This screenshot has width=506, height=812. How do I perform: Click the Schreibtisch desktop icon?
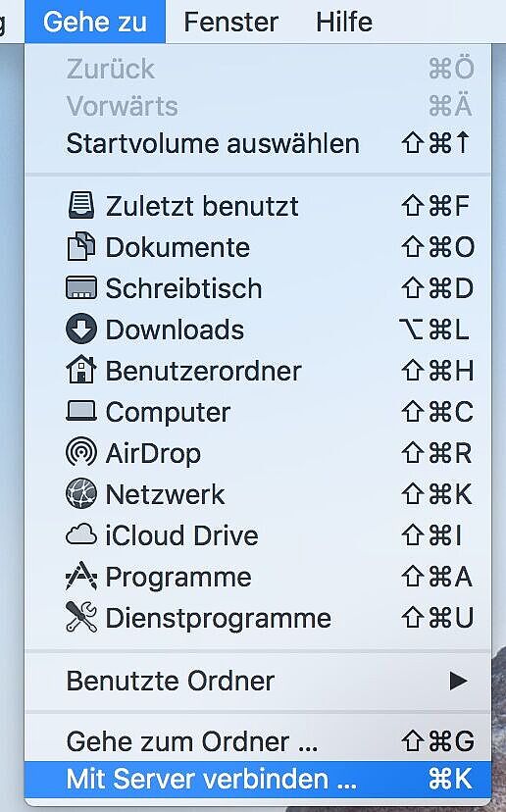point(81,288)
